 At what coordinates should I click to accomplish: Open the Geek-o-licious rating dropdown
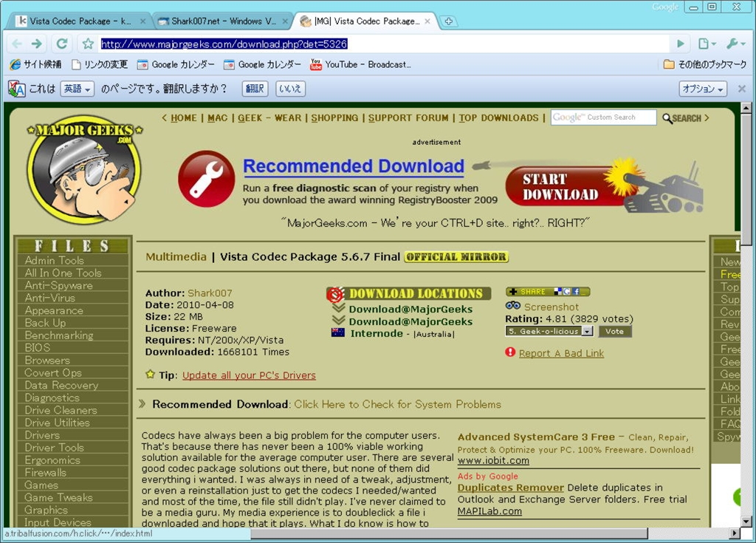[549, 331]
